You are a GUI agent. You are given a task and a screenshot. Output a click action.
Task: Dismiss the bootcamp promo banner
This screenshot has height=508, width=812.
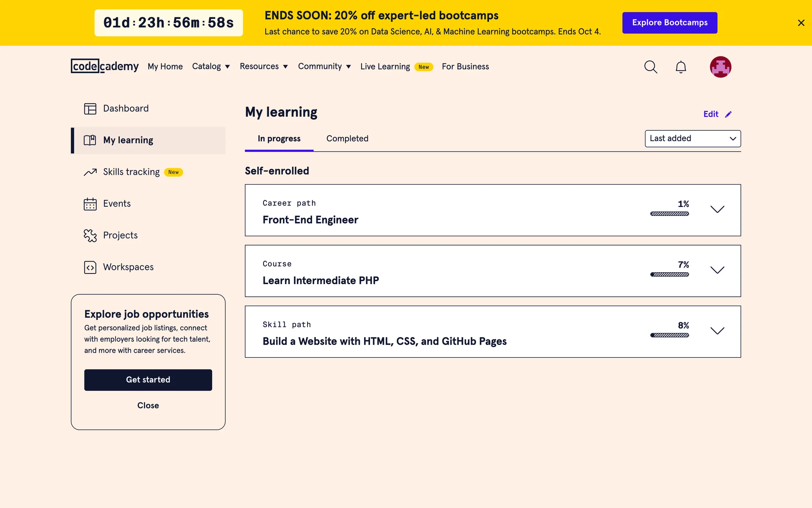coord(801,23)
